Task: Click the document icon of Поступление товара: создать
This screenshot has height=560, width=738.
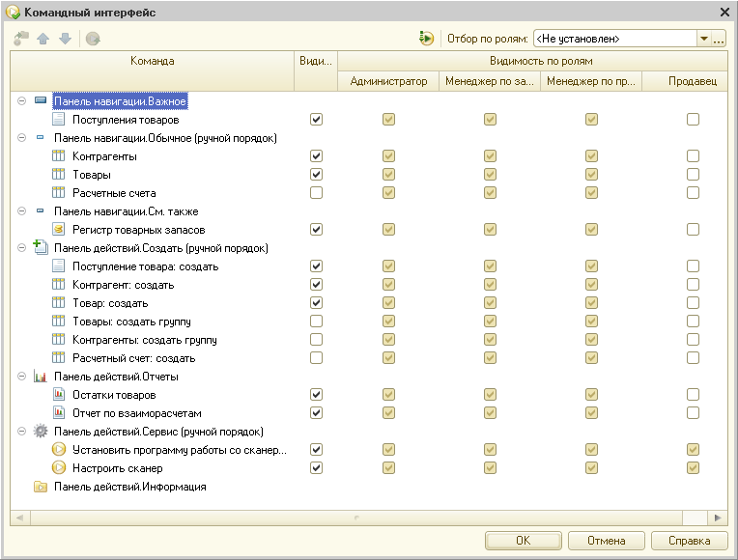Action: (58, 266)
